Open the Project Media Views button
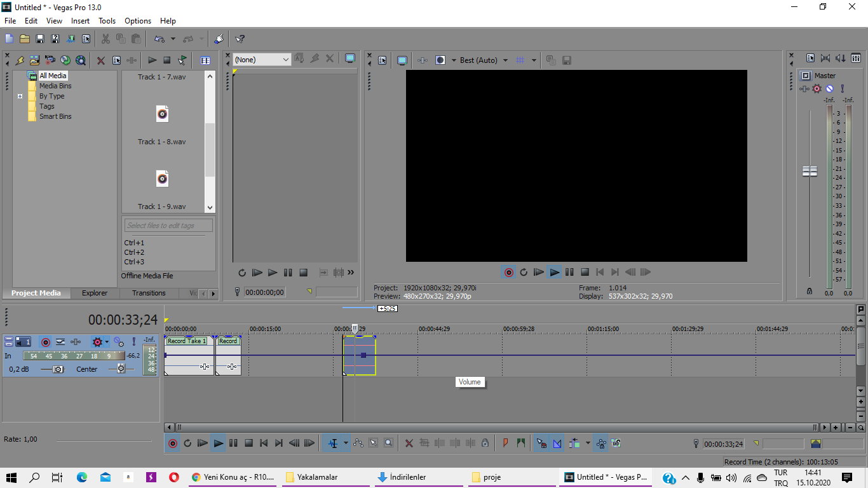Image resolution: width=868 pixels, height=488 pixels. 205,60
